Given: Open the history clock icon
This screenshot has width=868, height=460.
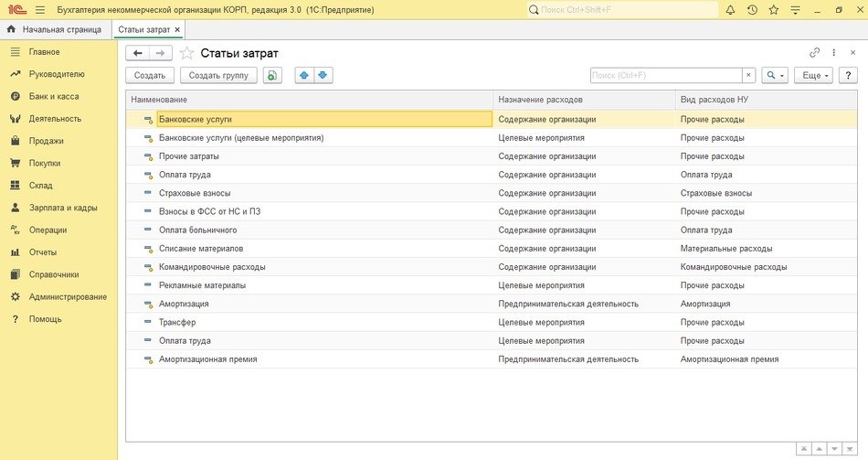Looking at the screenshot, I should [752, 10].
